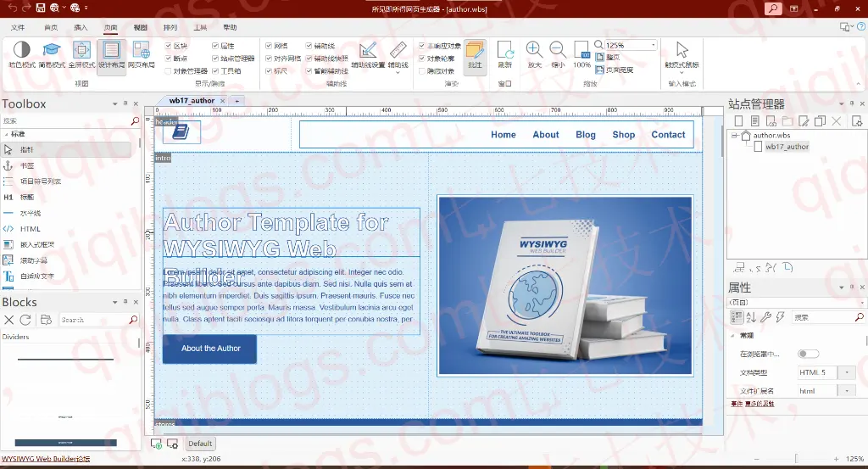Open HTML 5 document type dropdown
The image size is (868, 469).
tap(847, 372)
